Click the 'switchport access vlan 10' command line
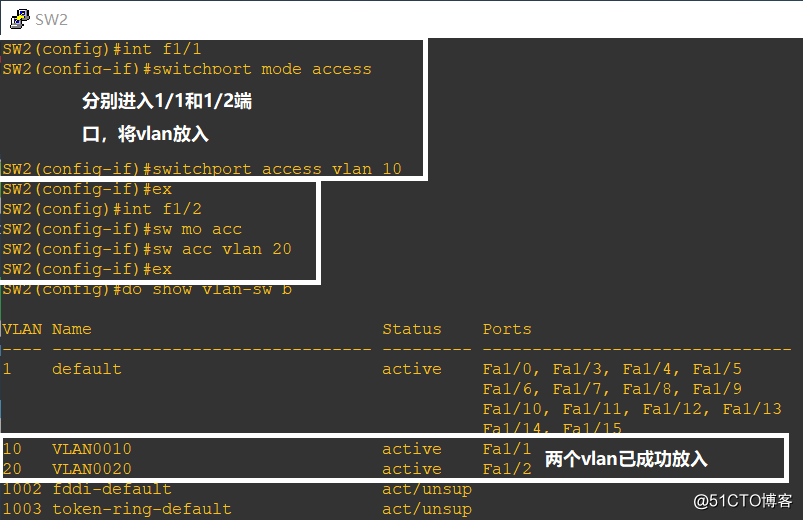The image size is (803, 520). click(x=202, y=169)
